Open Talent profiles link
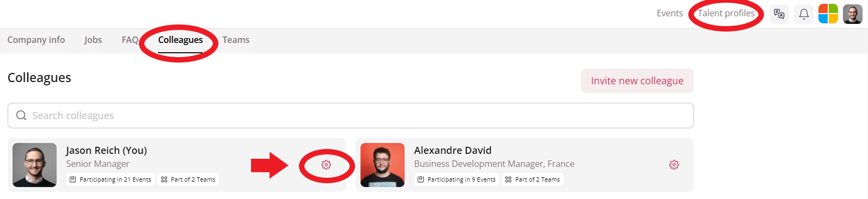868x199 pixels. click(726, 14)
